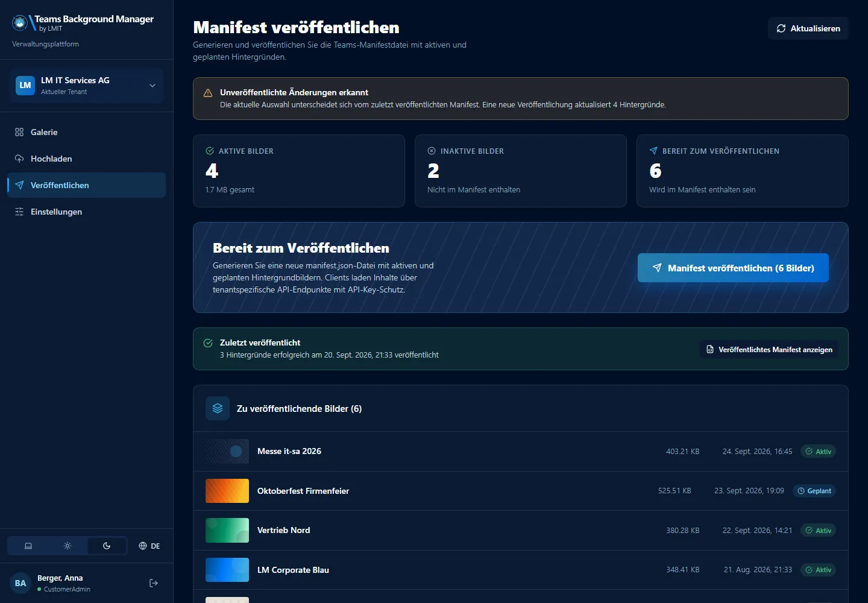Click the Aktive Bilder checkmark icon
The image size is (868, 603).
pos(210,151)
